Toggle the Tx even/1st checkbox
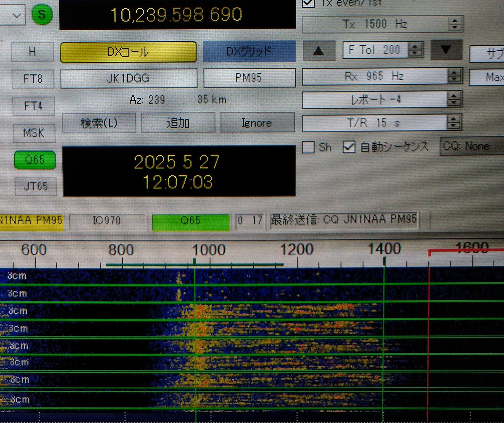This screenshot has width=504, height=423. pyautogui.click(x=309, y=3)
